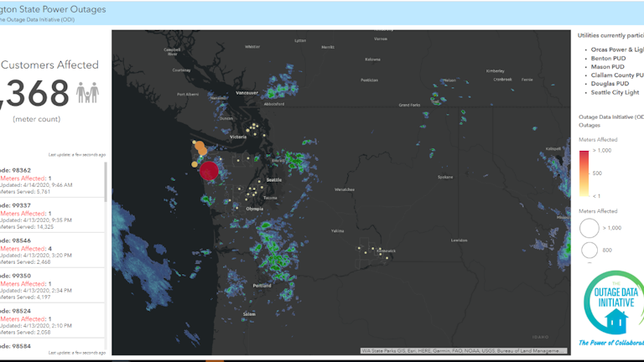Click Douglas PUD in the utilities list
This screenshot has width=644, height=362.
click(x=610, y=84)
